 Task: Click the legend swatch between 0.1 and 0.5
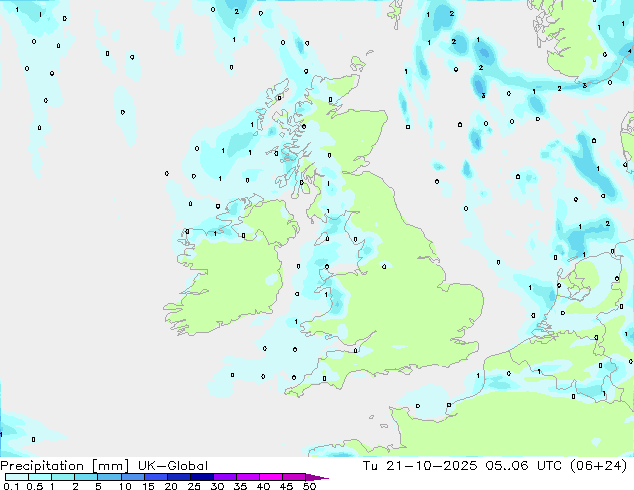17,477
